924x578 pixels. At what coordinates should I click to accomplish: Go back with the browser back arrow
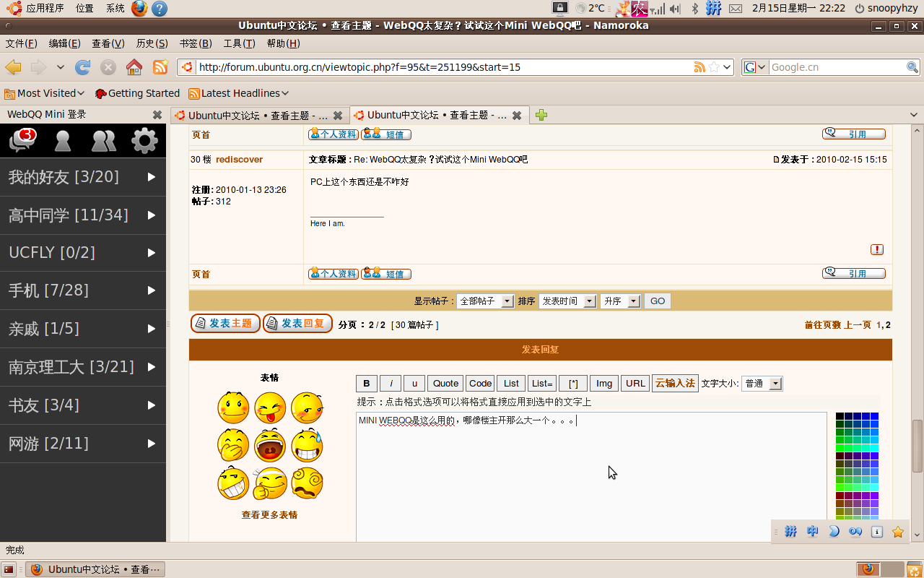pyautogui.click(x=13, y=67)
